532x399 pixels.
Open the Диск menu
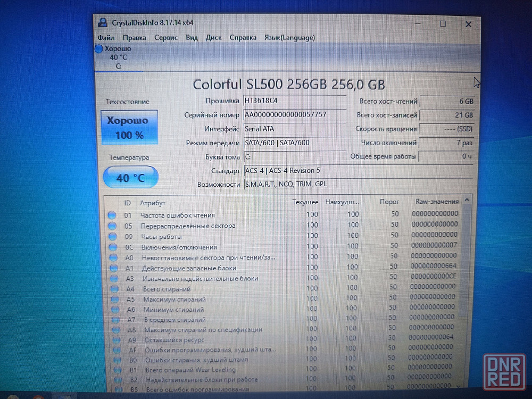pos(213,38)
